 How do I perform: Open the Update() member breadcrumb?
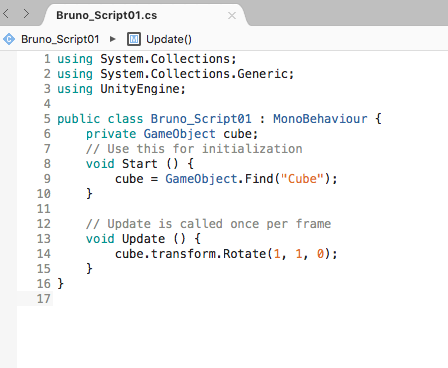click(169, 39)
